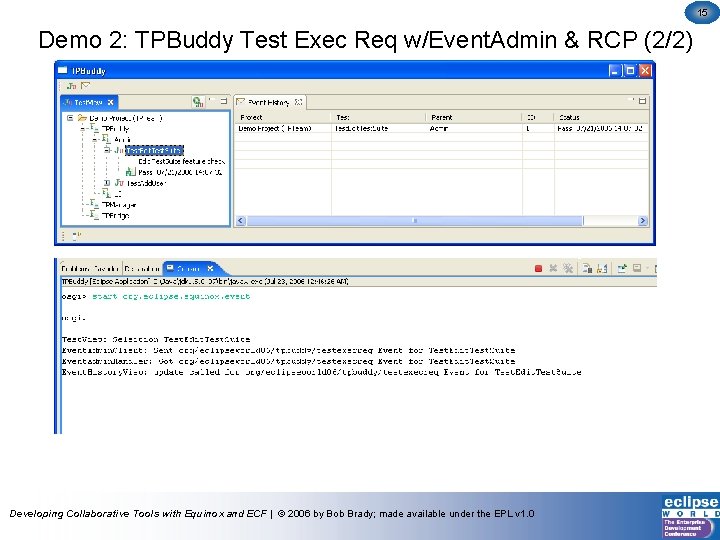
Task: Collapse the Admin tree node
Action: coord(95,139)
